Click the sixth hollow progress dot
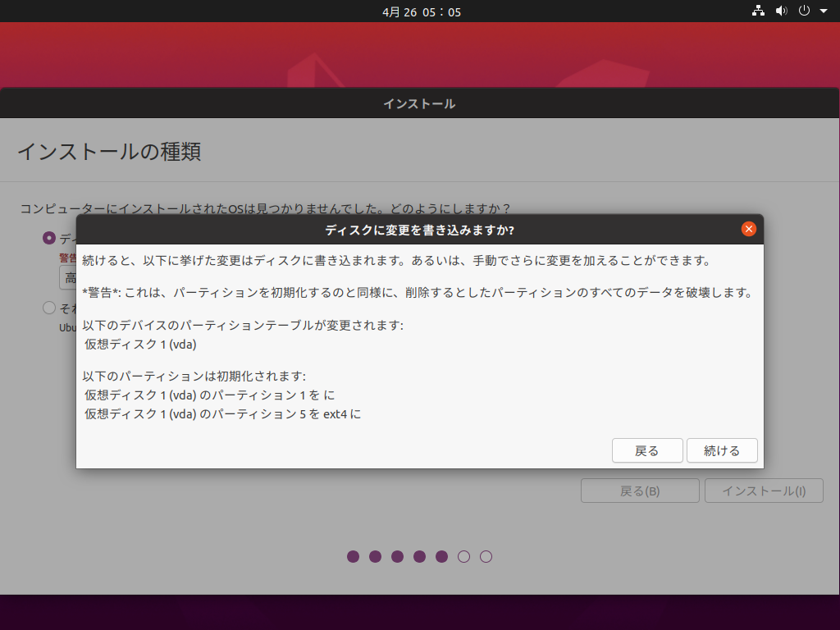Screen dimensions: 840x630 click(x=464, y=557)
